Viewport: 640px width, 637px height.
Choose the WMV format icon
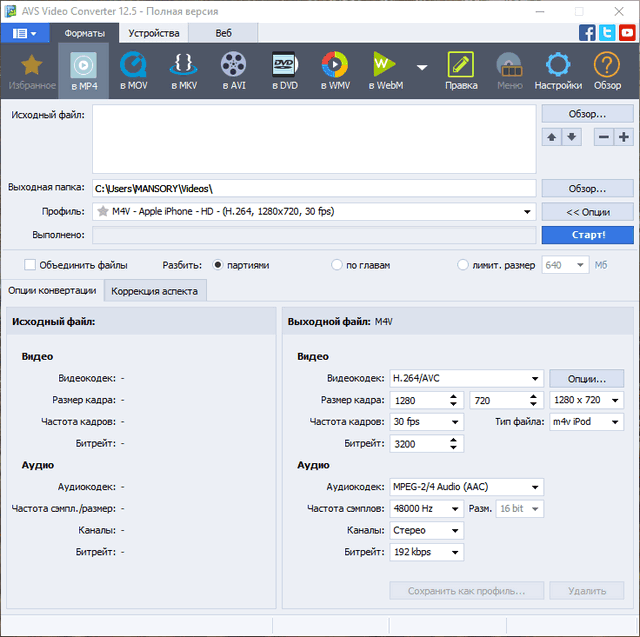334,70
